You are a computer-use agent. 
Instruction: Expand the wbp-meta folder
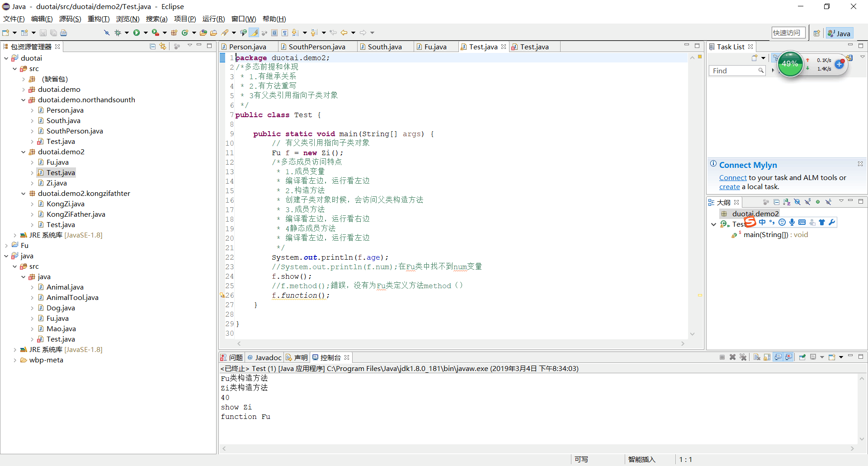(14, 360)
